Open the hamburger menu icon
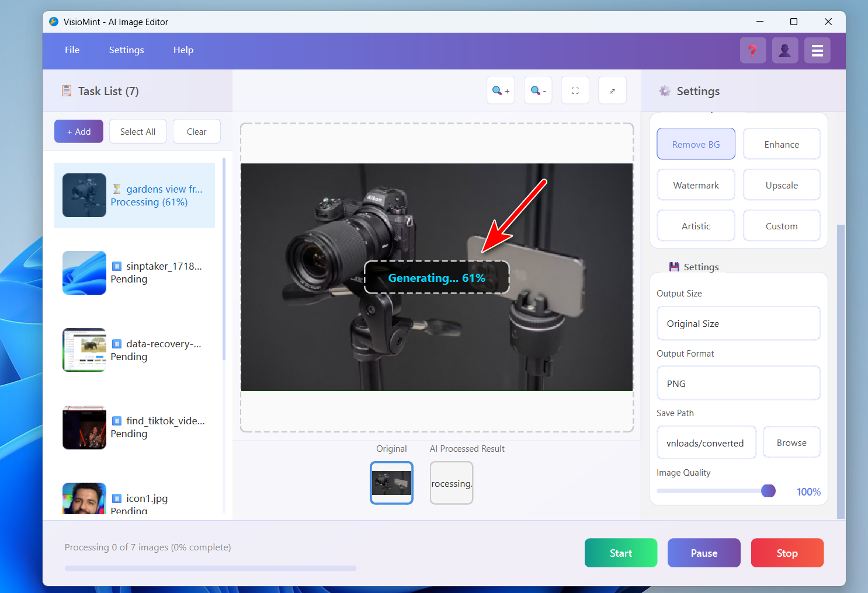Viewport: 868px width, 593px height. (x=817, y=51)
